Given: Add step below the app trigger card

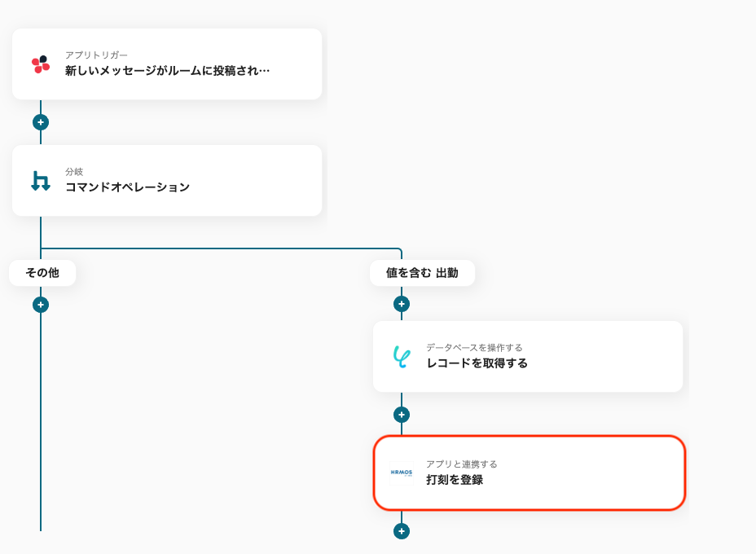Looking at the screenshot, I should click(x=41, y=122).
